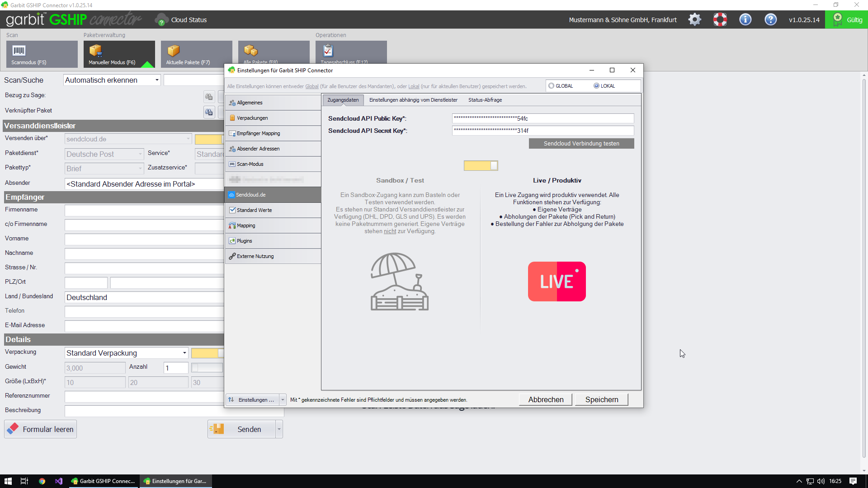The height and width of the screenshot is (488, 868).
Task: Open settings via the gear icon
Action: tap(695, 19)
